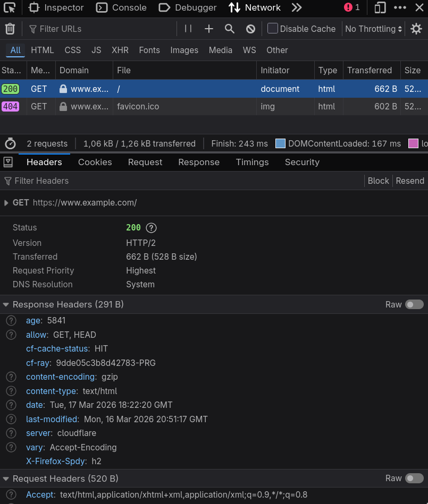Open search within network requests

tap(229, 29)
